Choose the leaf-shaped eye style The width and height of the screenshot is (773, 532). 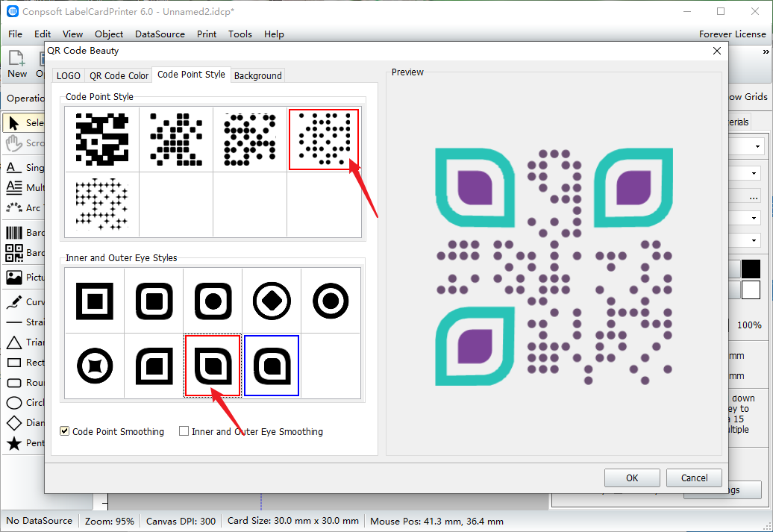[213, 366]
